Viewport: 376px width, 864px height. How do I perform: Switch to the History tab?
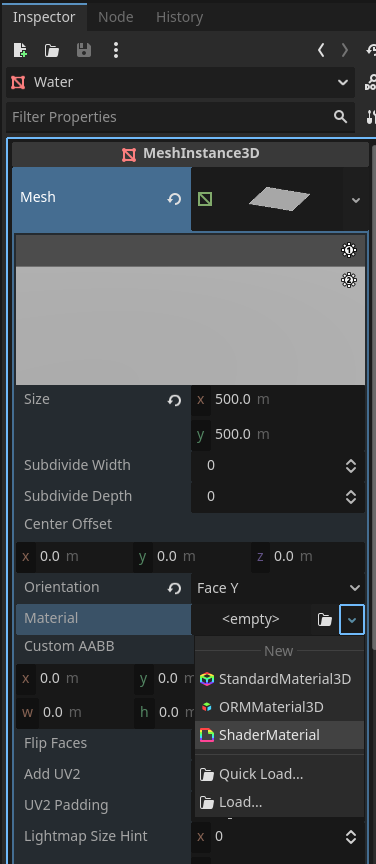click(x=179, y=17)
